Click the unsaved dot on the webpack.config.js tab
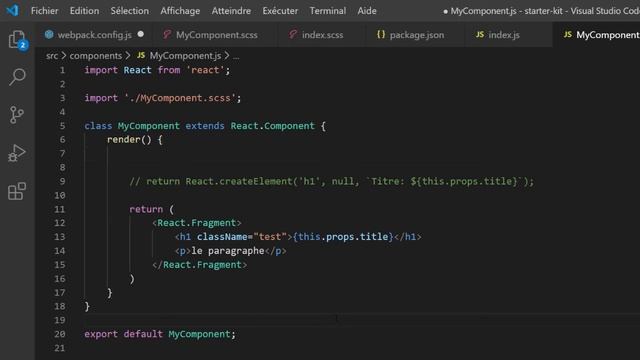Screen dimensions: 640x360 141,34
